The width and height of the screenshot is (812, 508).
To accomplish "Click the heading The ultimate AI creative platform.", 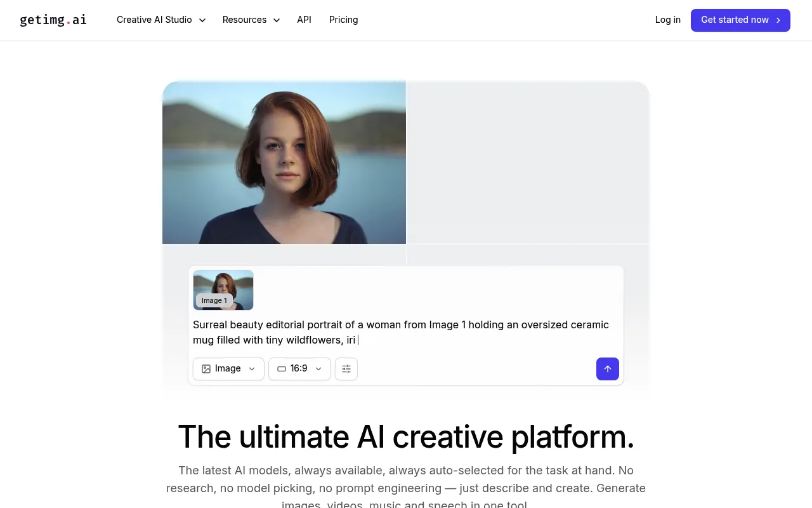I will (x=406, y=436).
